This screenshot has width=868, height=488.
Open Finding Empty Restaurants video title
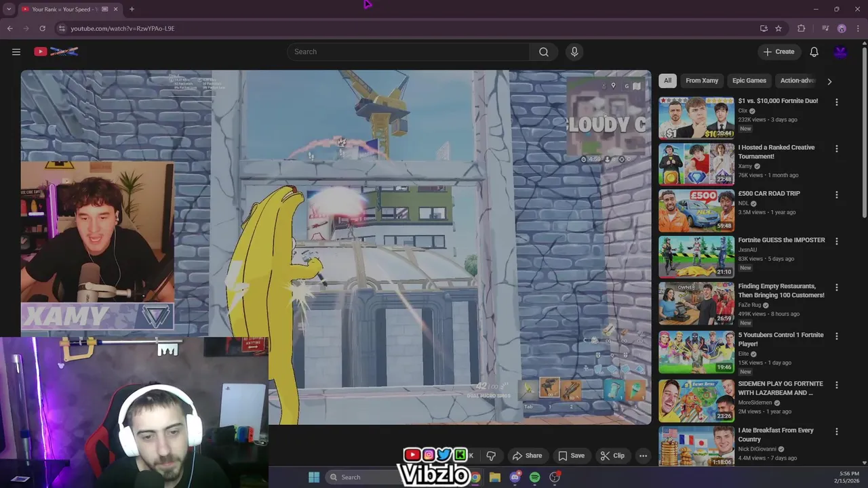[781, 291]
